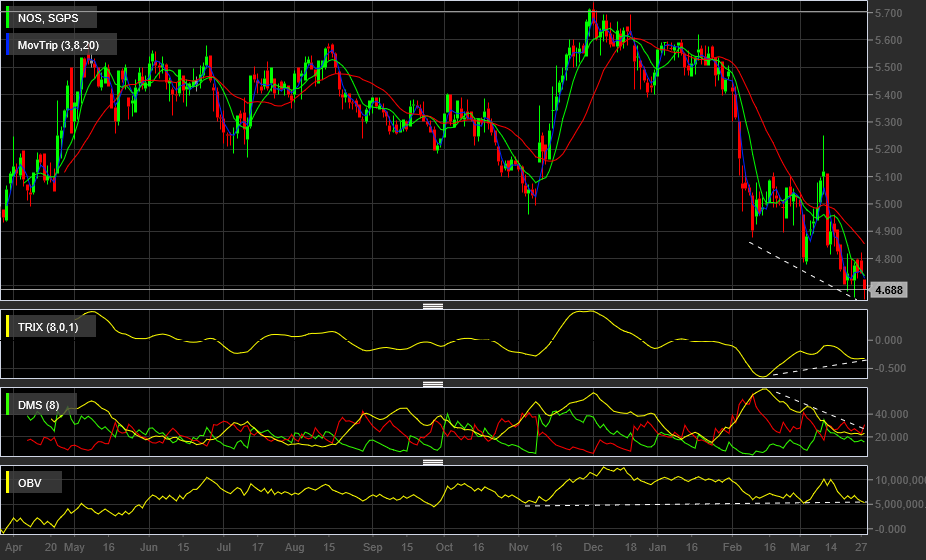This screenshot has height=560, width=926.
Task: Click the 10,000,000 value on the OBV axis
Action: tap(896, 480)
